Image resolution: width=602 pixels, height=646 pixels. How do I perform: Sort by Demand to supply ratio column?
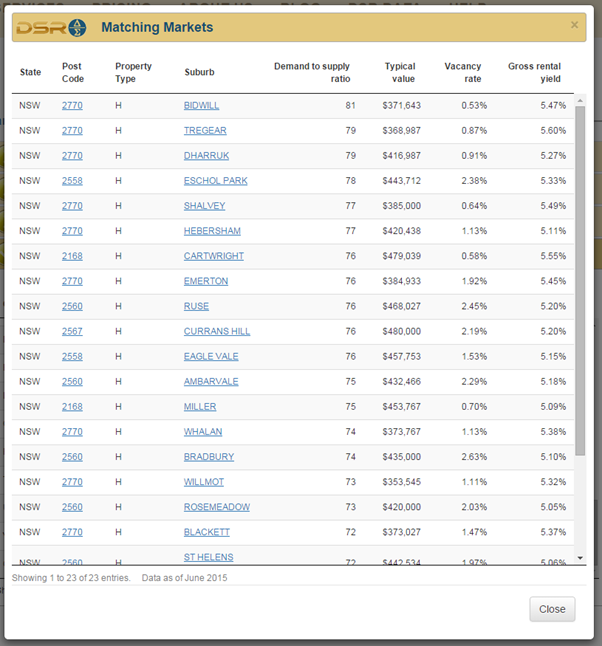click(x=312, y=72)
